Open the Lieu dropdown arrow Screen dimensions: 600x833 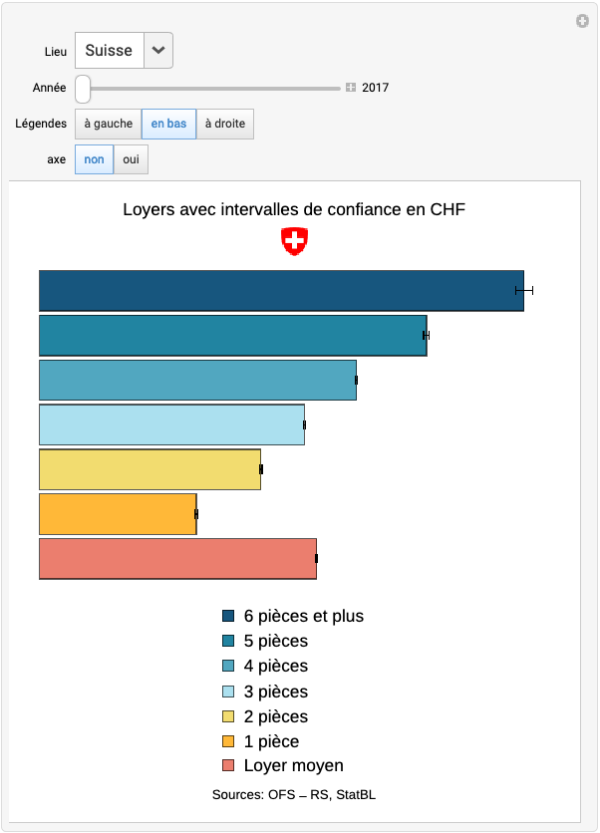point(158,50)
